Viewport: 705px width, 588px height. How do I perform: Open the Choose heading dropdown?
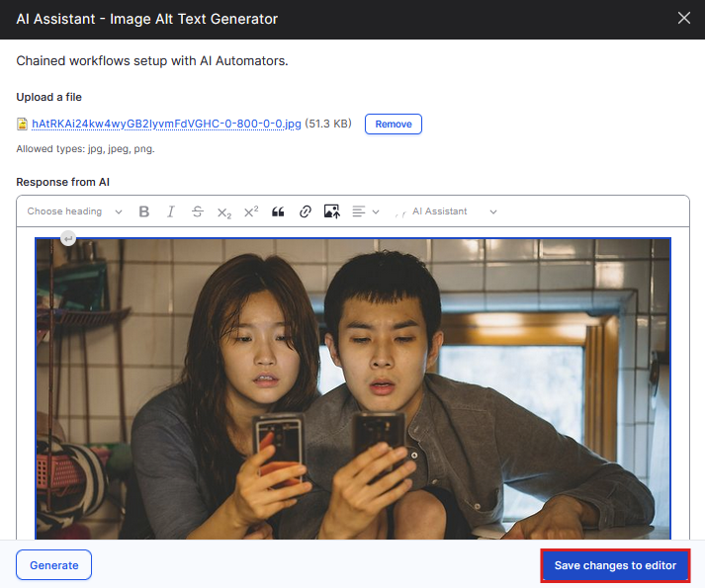tap(74, 211)
